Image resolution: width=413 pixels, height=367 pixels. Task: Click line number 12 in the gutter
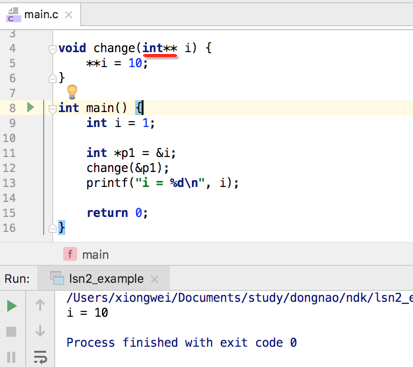click(9, 168)
